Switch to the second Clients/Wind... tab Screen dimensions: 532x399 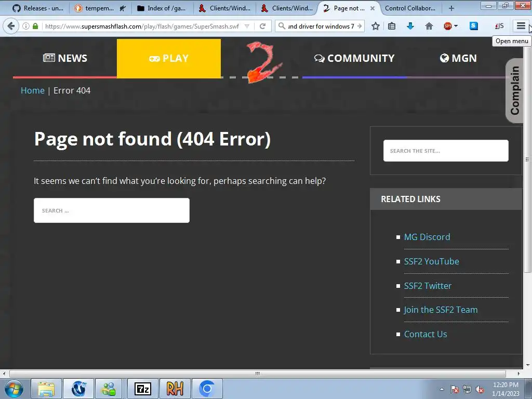287,8
